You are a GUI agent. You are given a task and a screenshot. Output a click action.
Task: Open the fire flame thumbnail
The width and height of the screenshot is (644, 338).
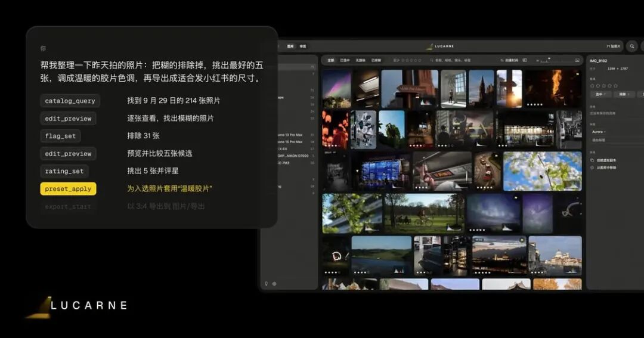pyautogui.click(x=553, y=89)
